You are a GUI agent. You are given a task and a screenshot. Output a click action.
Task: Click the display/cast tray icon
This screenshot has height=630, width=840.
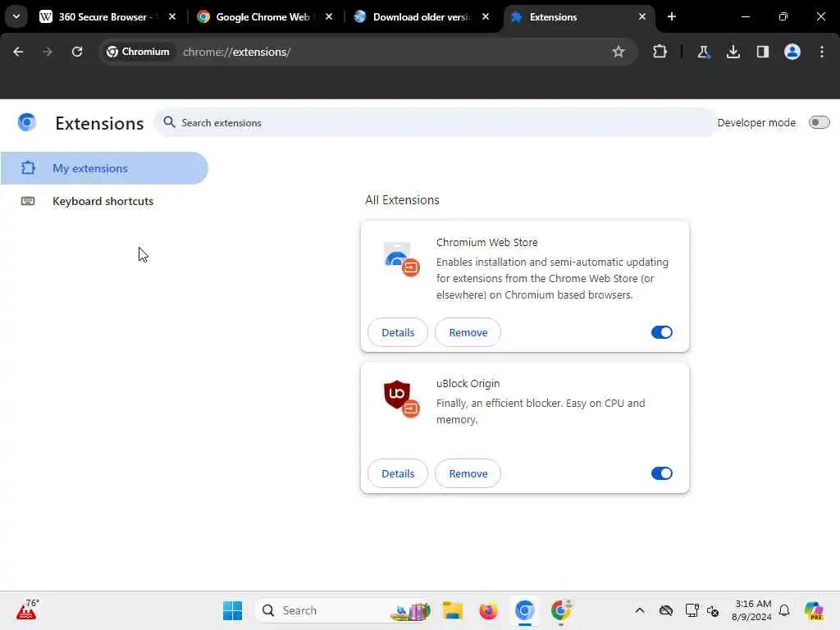[x=692, y=610]
